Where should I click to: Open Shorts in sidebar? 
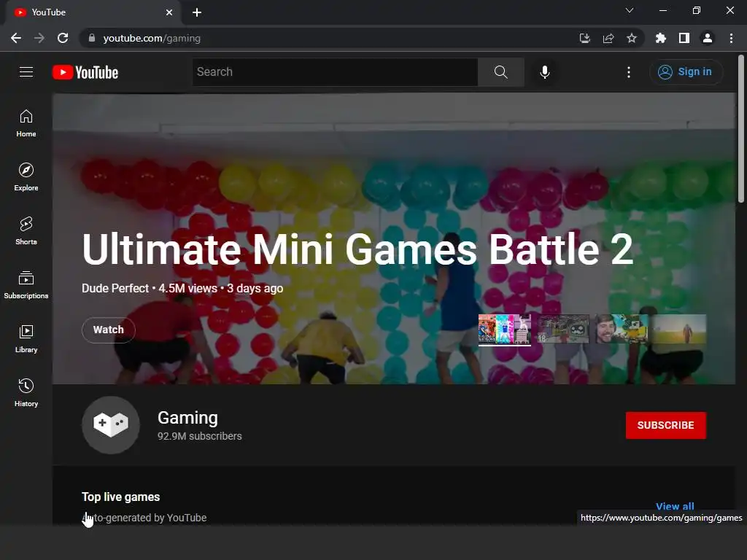[26, 231]
